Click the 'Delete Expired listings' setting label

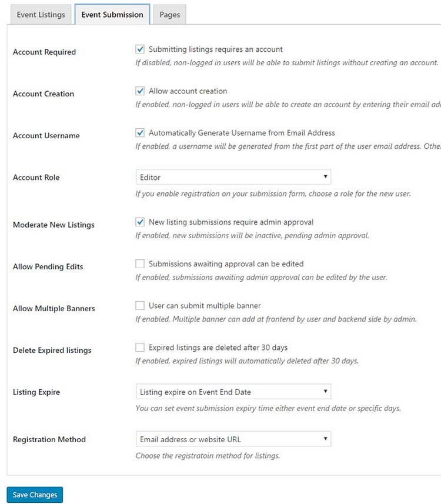click(x=52, y=351)
